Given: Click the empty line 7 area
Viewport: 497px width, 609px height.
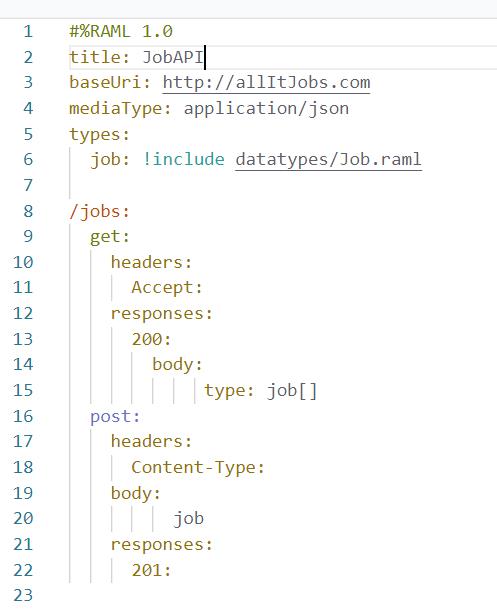Looking at the screenshot, I should point(272,185).
